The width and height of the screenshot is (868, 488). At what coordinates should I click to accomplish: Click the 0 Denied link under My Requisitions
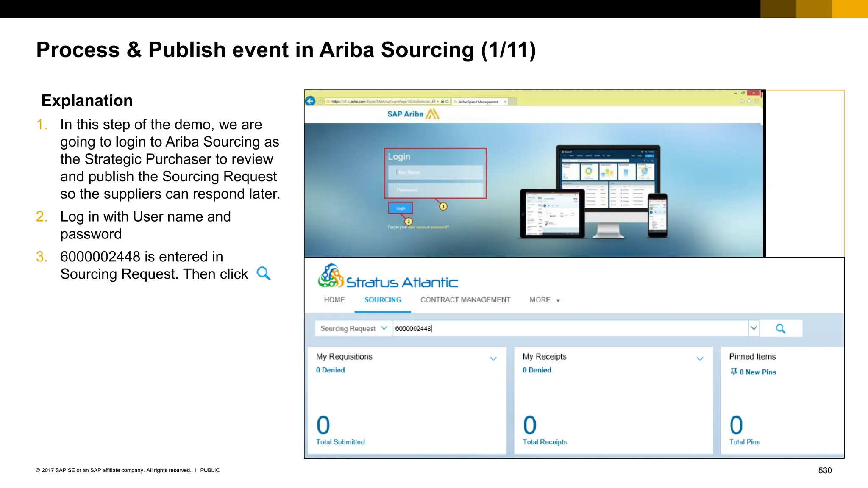tap(330, 370)
